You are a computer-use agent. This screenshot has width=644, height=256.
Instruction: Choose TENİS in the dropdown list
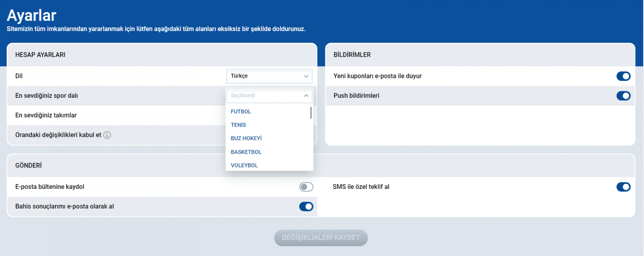[x=239, y=125]
